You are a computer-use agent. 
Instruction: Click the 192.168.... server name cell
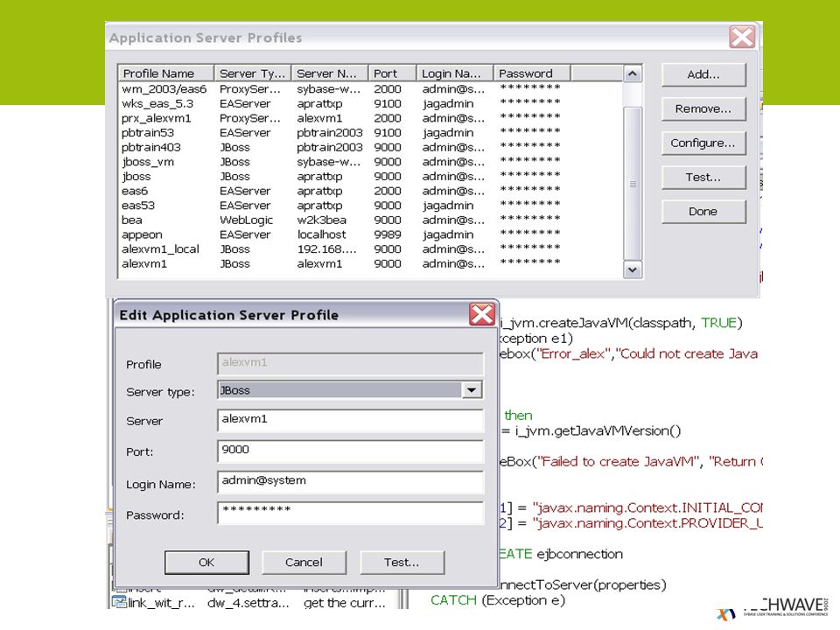click(326, 249)
